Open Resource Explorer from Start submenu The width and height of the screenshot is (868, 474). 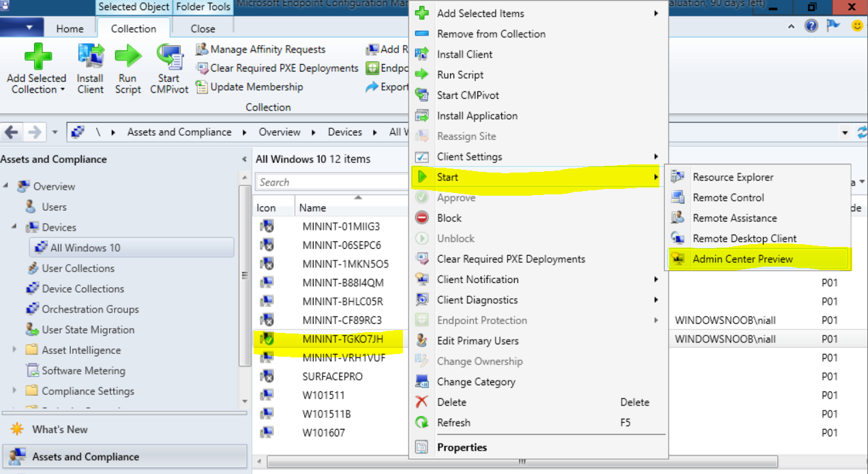coord(758,177)
